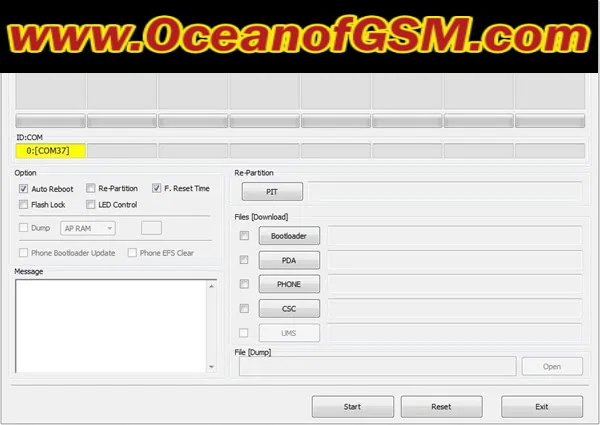Tick the checkbox next to CSC
600x425 pixels.
coord(244,308)
